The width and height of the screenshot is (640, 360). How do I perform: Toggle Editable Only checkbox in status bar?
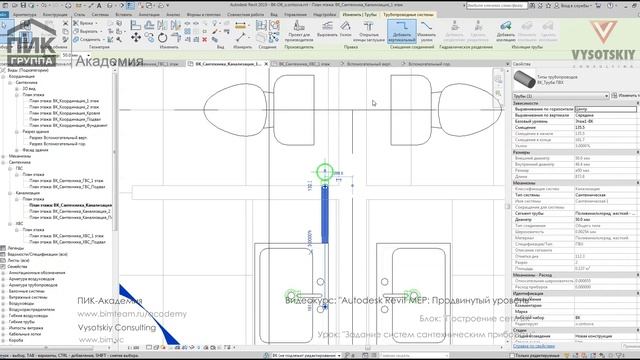[x=511, y=356]
